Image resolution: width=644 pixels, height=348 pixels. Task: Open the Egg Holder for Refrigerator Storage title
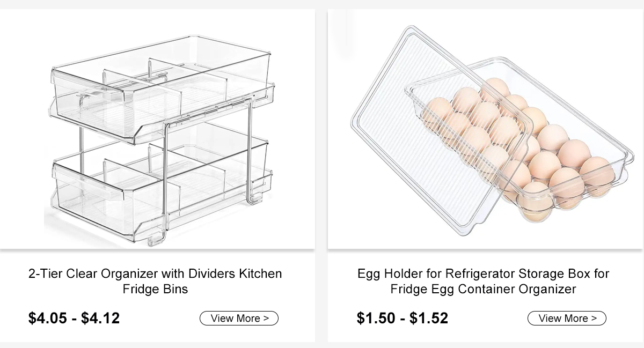(483, 281)
